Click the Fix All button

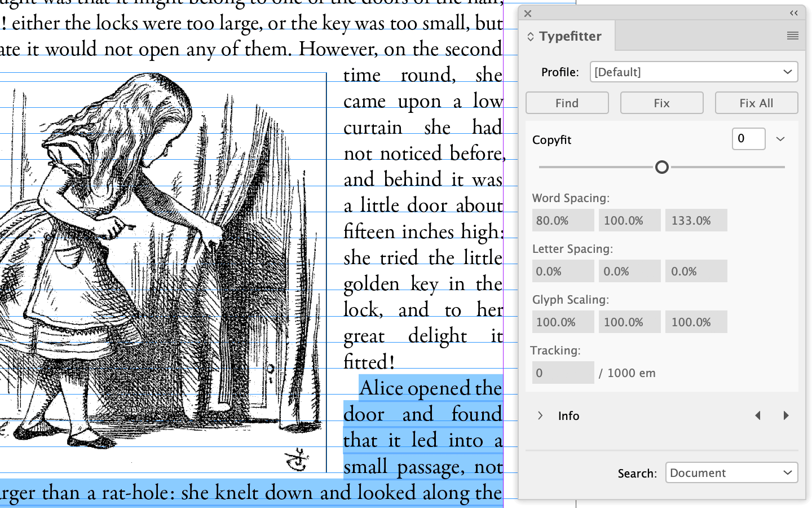click(756, 103)
